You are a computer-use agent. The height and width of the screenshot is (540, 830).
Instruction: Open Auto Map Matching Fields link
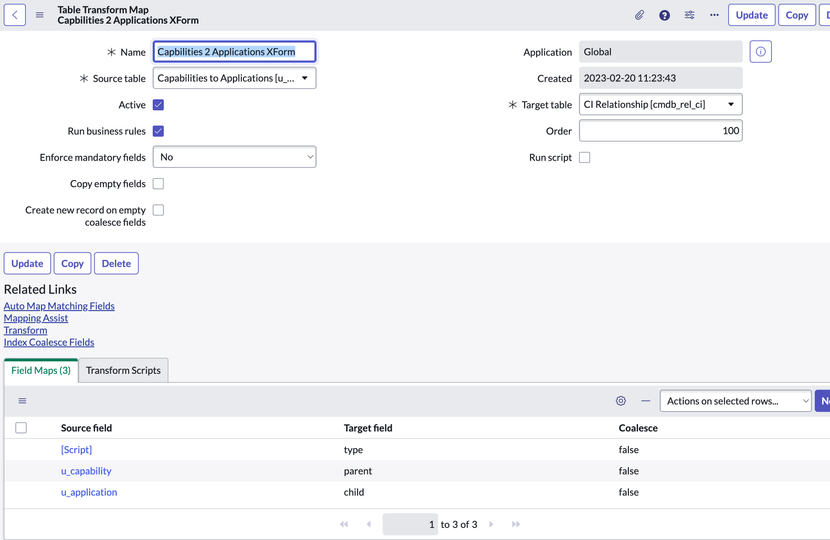[59, 306]
